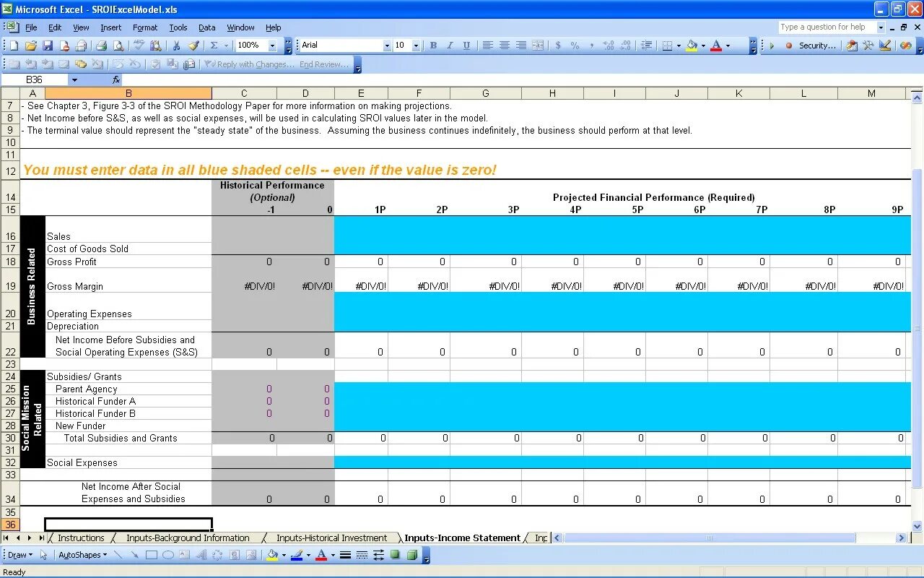
Task: Open Print Preview
Action: point(118,46)
